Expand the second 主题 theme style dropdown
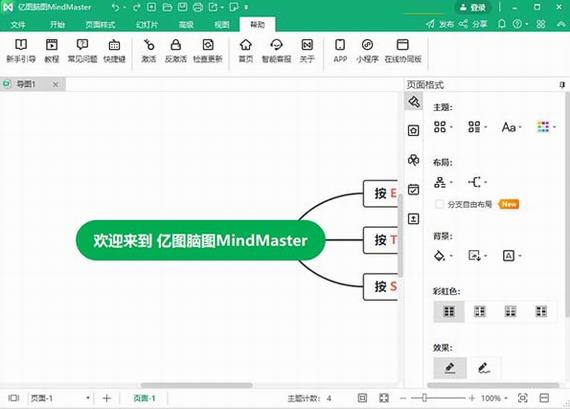The width and height of the screenshot is (570, 409). pyautogui.click(x=477, y=127)
